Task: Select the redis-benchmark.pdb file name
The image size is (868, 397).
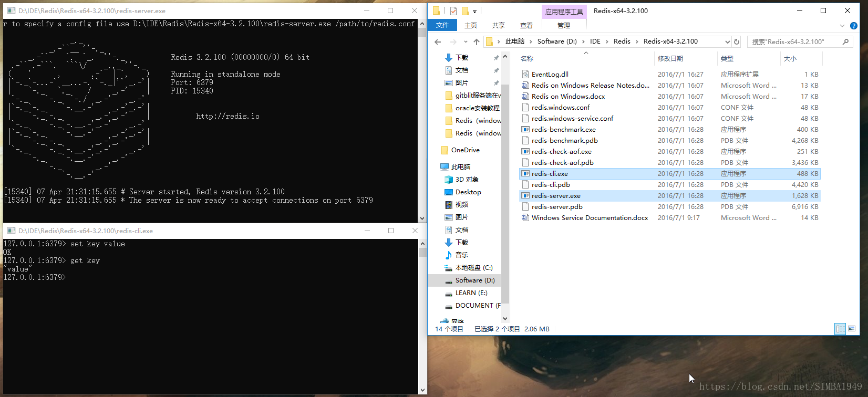Action: tap(564, 140)
